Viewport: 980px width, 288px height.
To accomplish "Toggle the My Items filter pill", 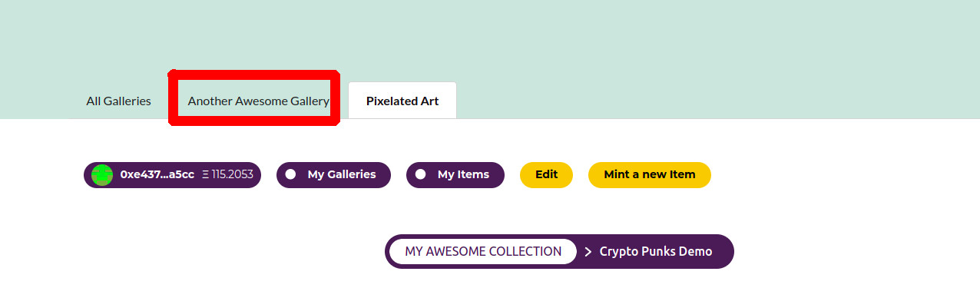I will pos(455,174).
